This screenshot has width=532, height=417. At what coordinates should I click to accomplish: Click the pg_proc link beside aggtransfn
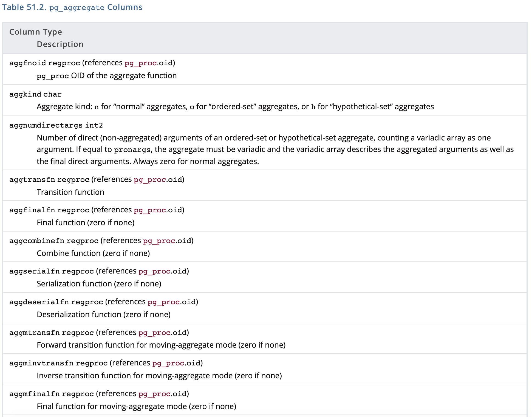[x=150, y=180]
